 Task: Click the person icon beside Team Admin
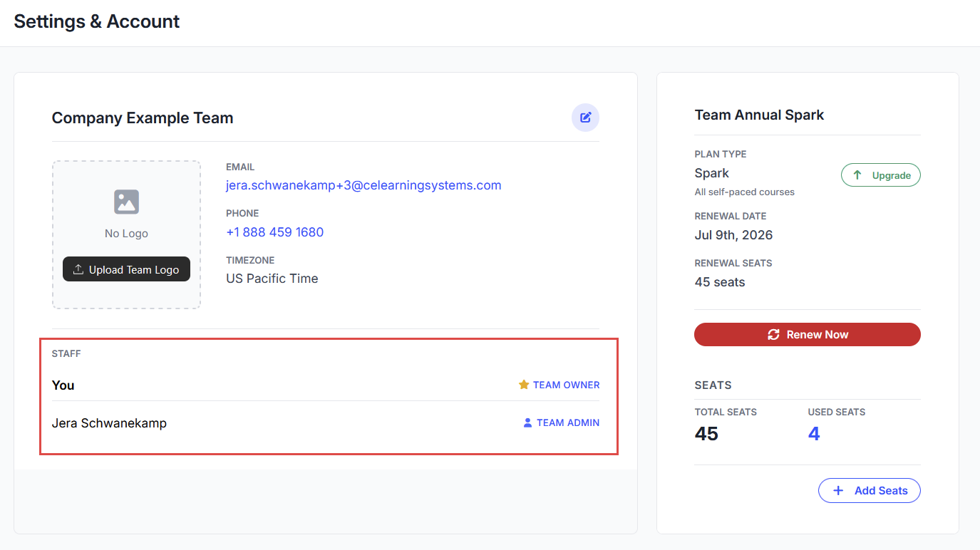click(527, 422)
